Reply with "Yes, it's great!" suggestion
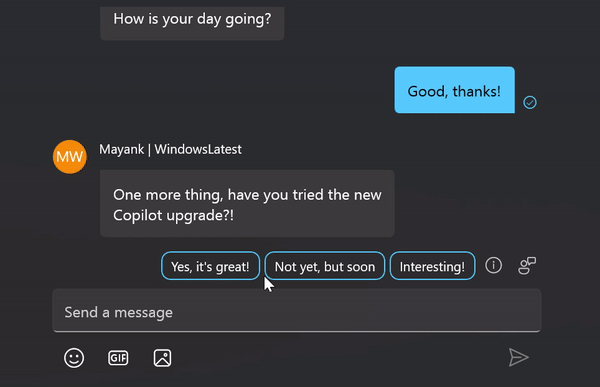This screenshot has height=387, width=600. tap(210, 266)
